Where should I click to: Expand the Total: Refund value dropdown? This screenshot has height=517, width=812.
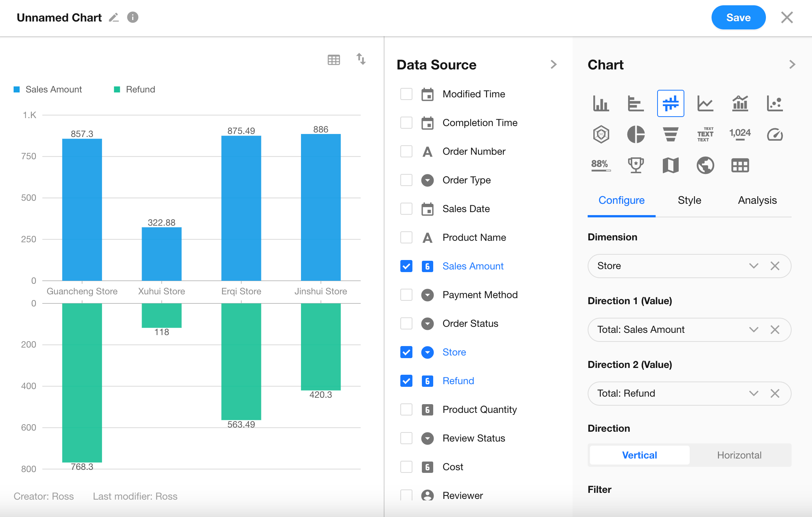[753, 394]
